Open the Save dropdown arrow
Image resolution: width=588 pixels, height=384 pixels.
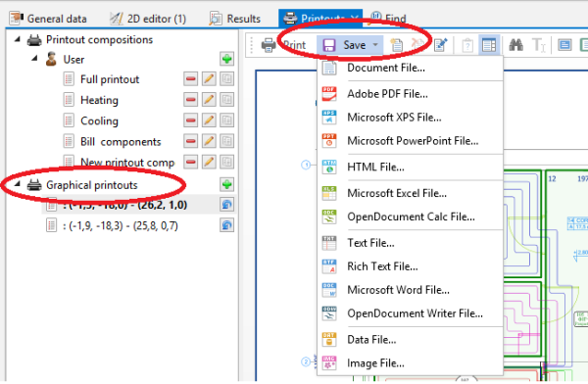click(x=375, y=45)
